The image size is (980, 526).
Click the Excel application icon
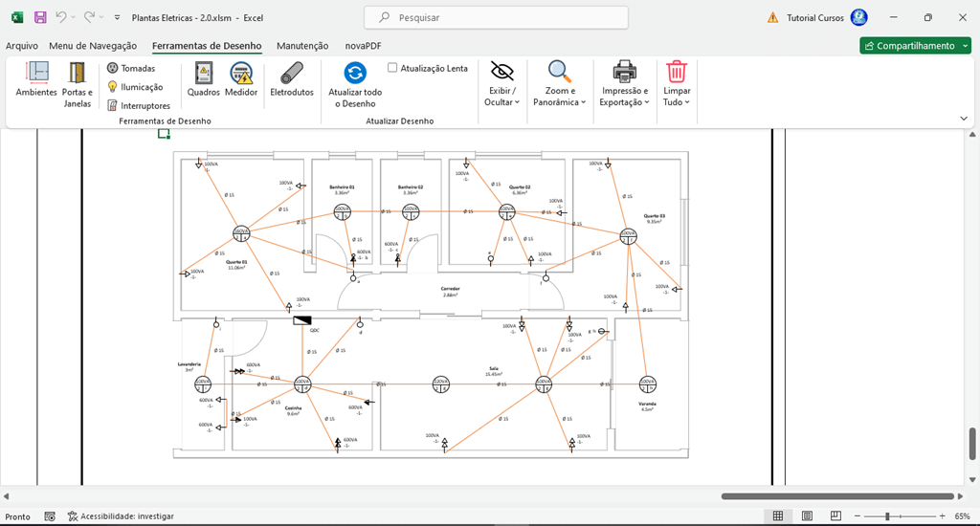[17, 17]
